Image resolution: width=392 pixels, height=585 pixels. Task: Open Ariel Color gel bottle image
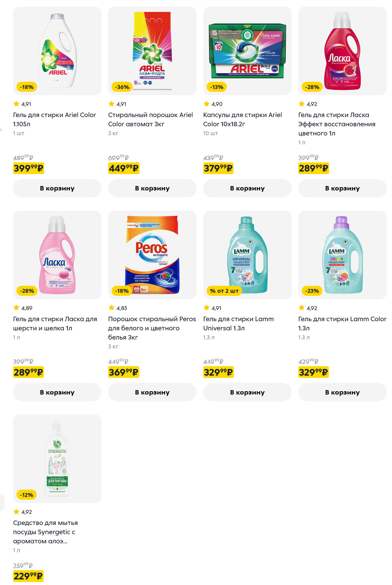(57, 50)
